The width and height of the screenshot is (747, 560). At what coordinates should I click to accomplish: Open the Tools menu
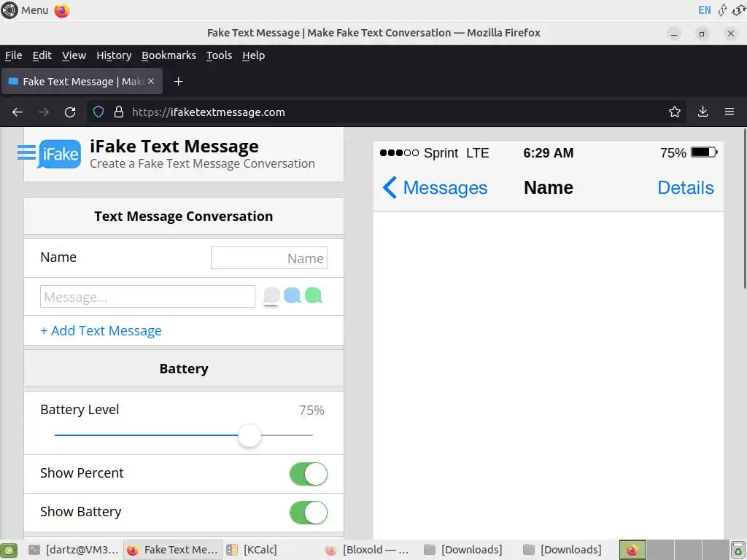click(x=219, y=55)
